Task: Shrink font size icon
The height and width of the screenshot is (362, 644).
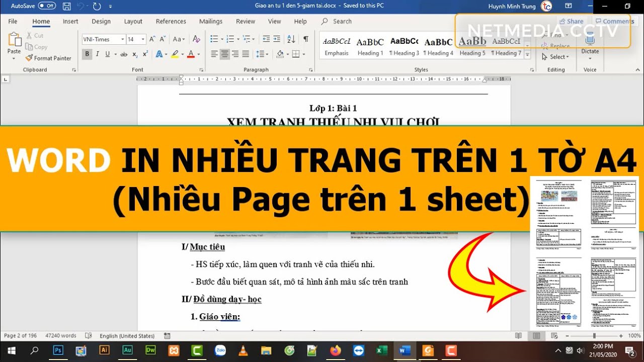Action: coord(163,39)
